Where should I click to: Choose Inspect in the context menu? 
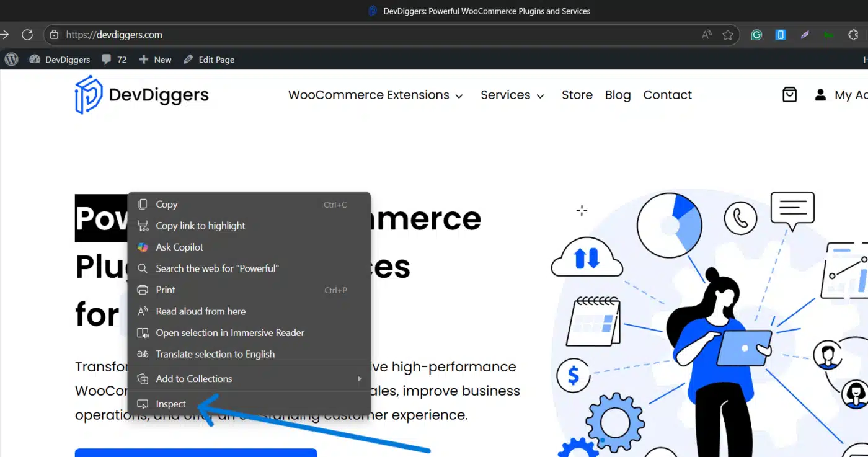(x=249, y=404)
